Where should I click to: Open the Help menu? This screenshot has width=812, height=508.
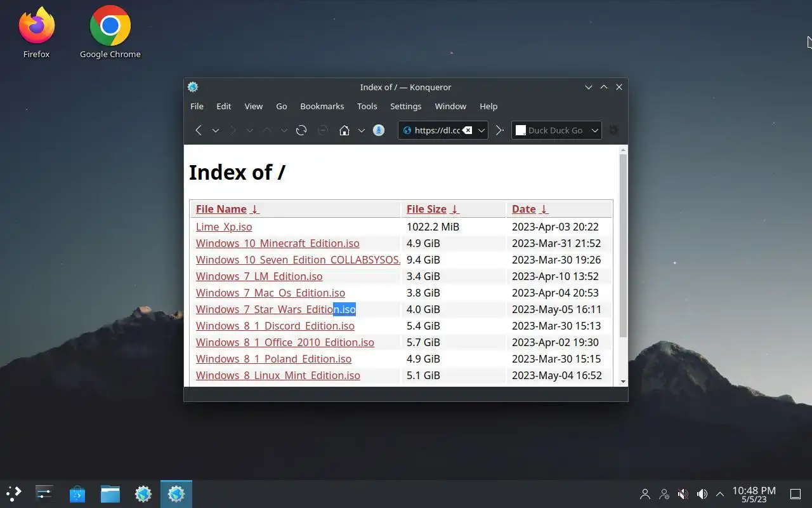(488, 106)
